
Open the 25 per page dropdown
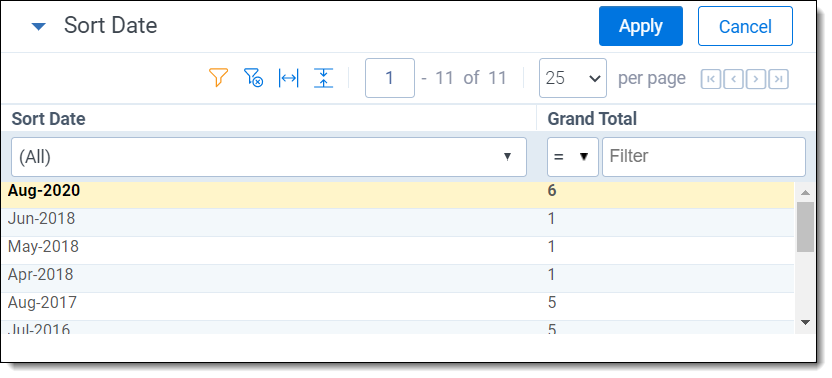click(x=573, y=78)
